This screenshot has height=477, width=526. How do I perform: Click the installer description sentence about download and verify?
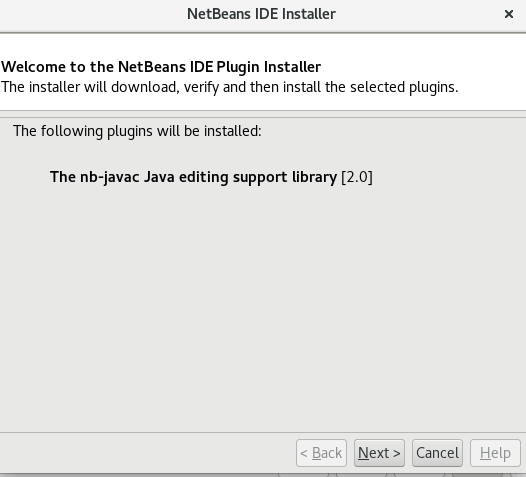point(229,87)
